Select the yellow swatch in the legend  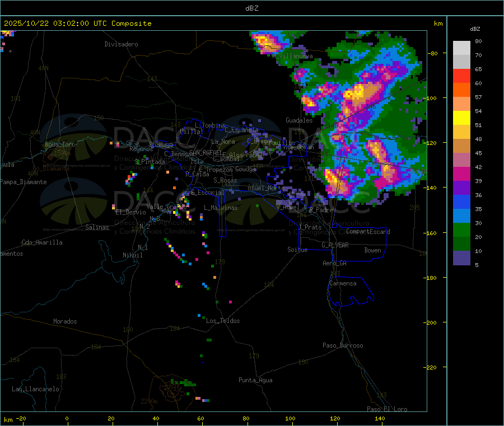tap(461, 118)
